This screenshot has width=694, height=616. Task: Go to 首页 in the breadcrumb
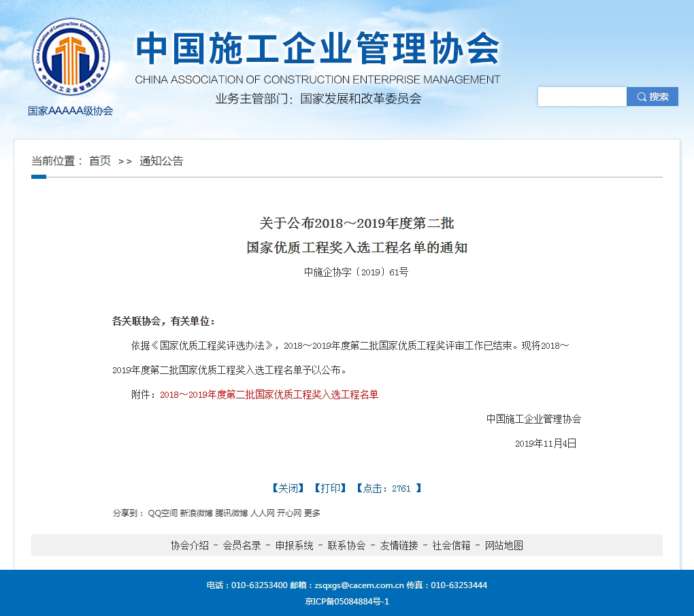(99, 161)
